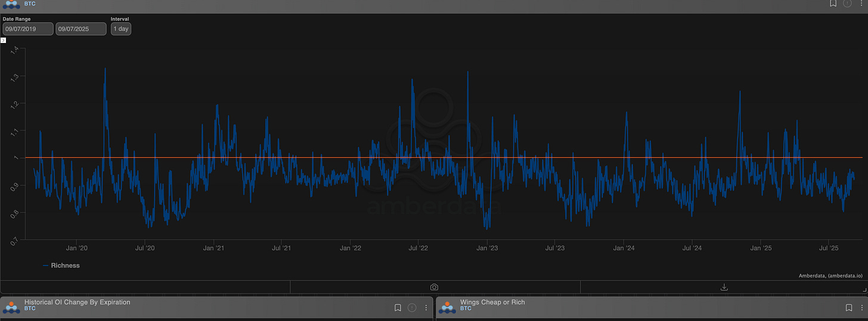This screenshot has height=321, width=868.
Task: Click x-axis label Jul '21
Action: pyautogui.click(x=281, y=248)
